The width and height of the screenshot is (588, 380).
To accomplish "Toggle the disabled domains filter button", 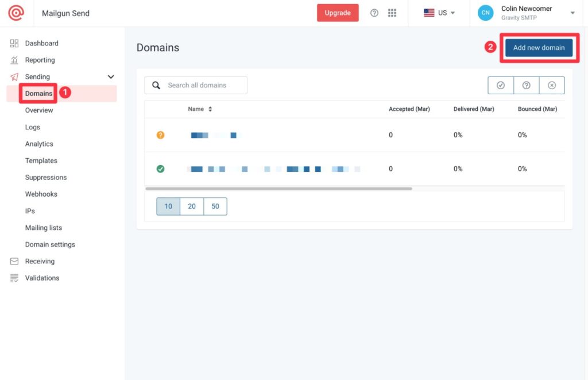I will [x=552, y=85].
